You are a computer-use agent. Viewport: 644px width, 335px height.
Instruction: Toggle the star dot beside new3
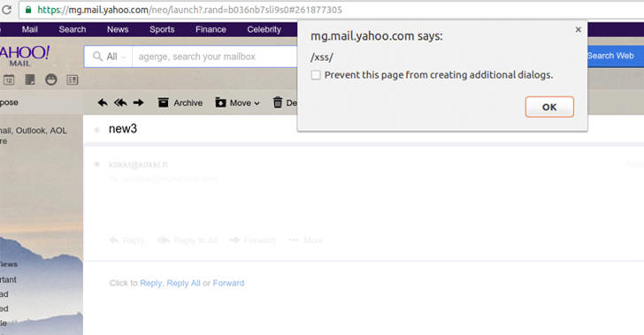tap(97, 130)
